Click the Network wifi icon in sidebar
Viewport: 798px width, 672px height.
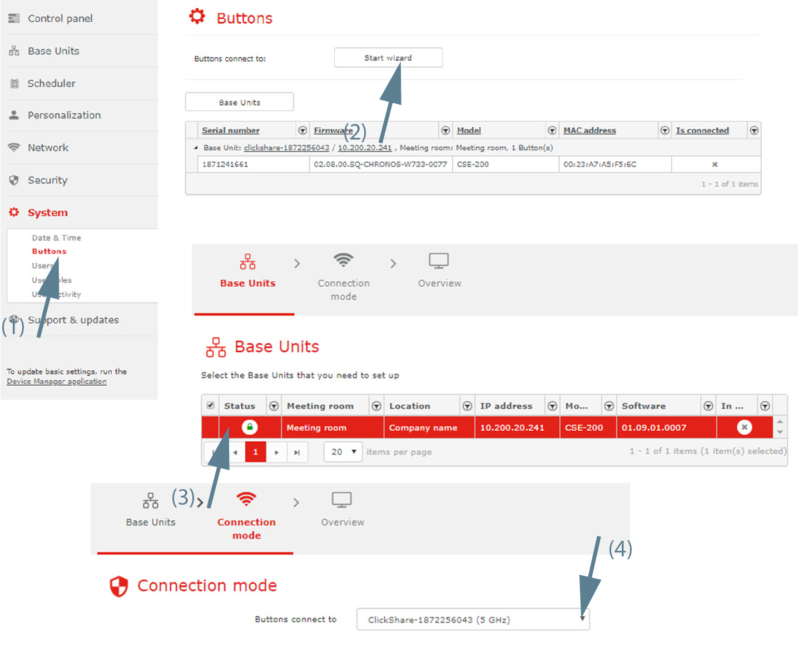pos(14,147)
